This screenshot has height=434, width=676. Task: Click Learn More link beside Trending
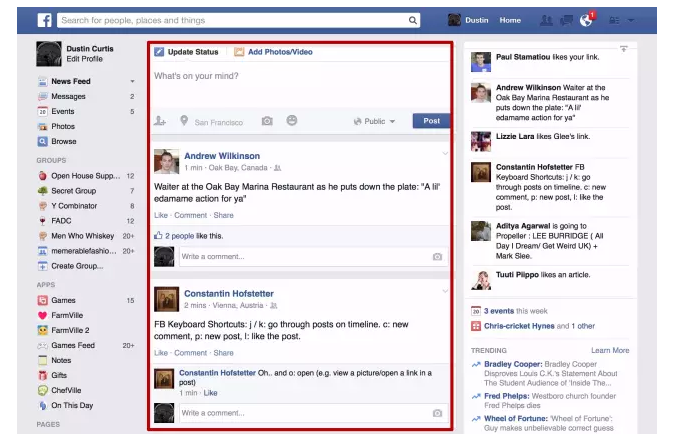pos(610,350)
